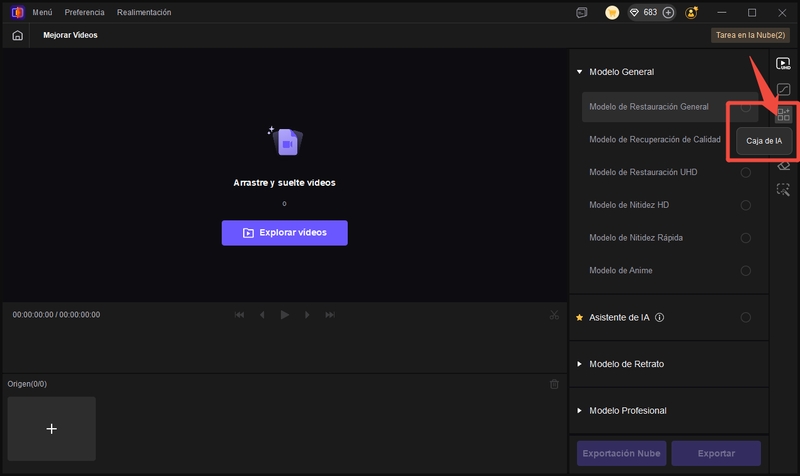Select Modelo de Restauración UHD radio

click(x=745, y=172)
